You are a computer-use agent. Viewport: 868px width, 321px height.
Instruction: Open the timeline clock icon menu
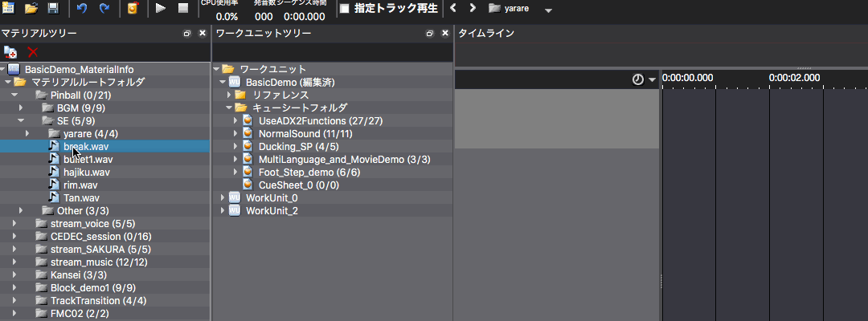click(x=644, y=79)
